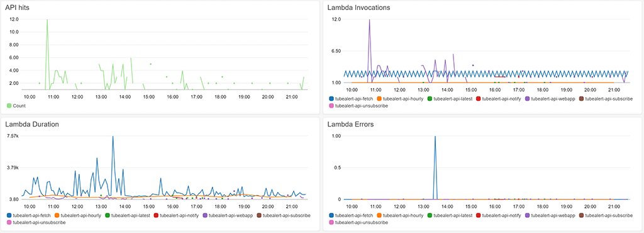
Task: Click the API hits widget title
Action: (x=17, y=8)
